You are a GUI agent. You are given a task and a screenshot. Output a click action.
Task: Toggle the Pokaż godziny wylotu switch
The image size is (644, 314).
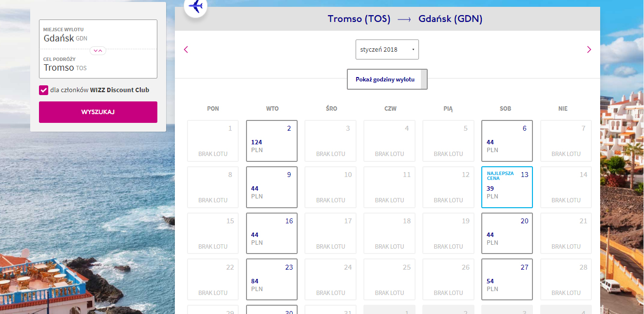click(x=387, y=79)
